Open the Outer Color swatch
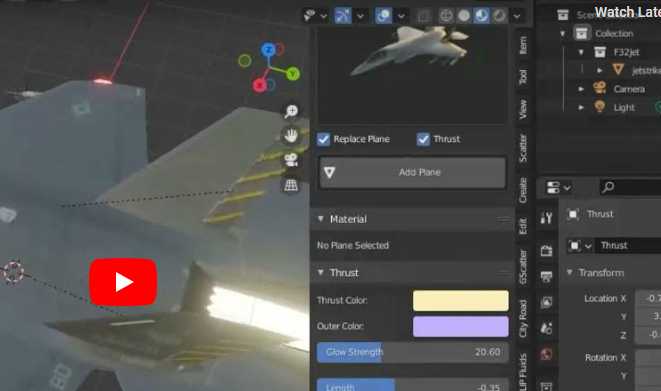 [x=461, y=327]
